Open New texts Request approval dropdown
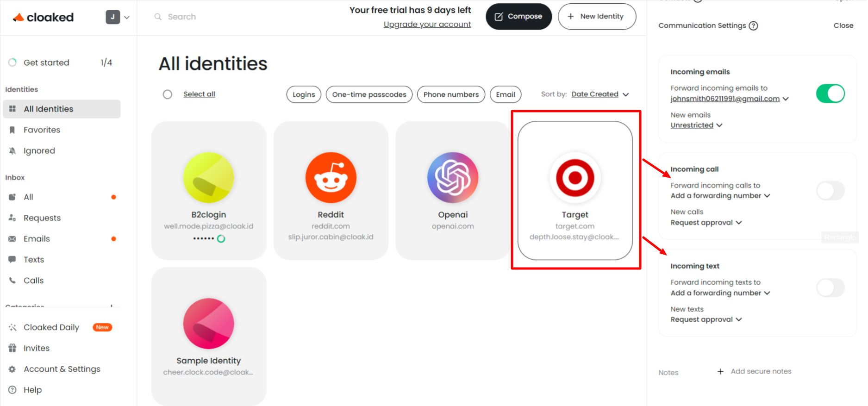This screenshot has width=868, height=406. click(x=706, y=319)
